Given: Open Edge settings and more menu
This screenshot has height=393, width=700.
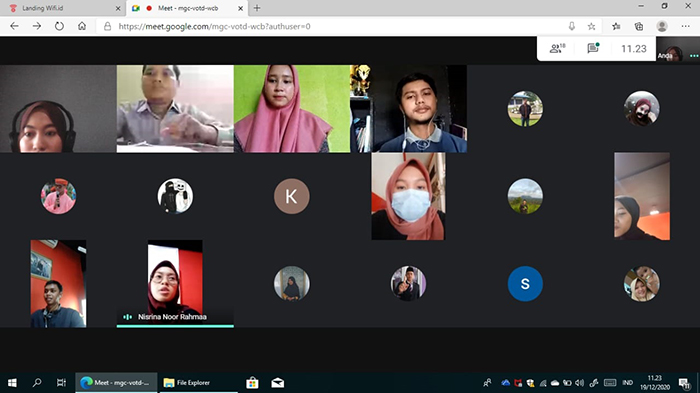Looking at the screenshot, I should tap(685, 26).
